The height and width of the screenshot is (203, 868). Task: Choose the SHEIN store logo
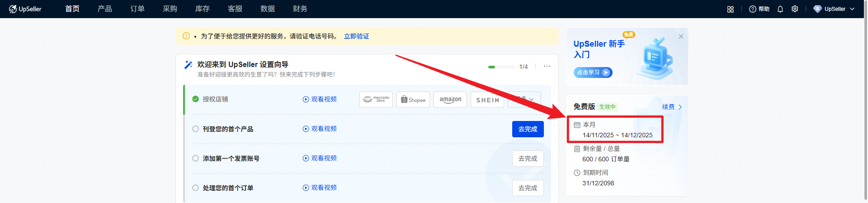click(487, 100)
